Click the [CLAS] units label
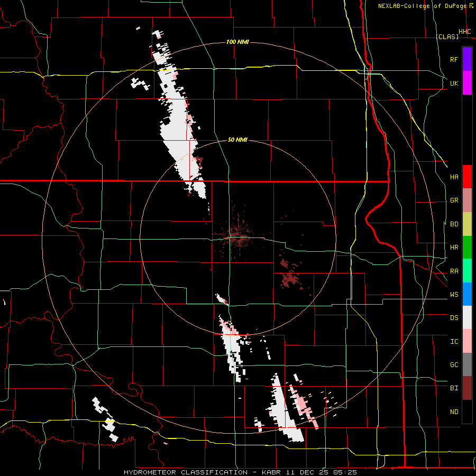476x476 pixels. [x=447, y=36]
